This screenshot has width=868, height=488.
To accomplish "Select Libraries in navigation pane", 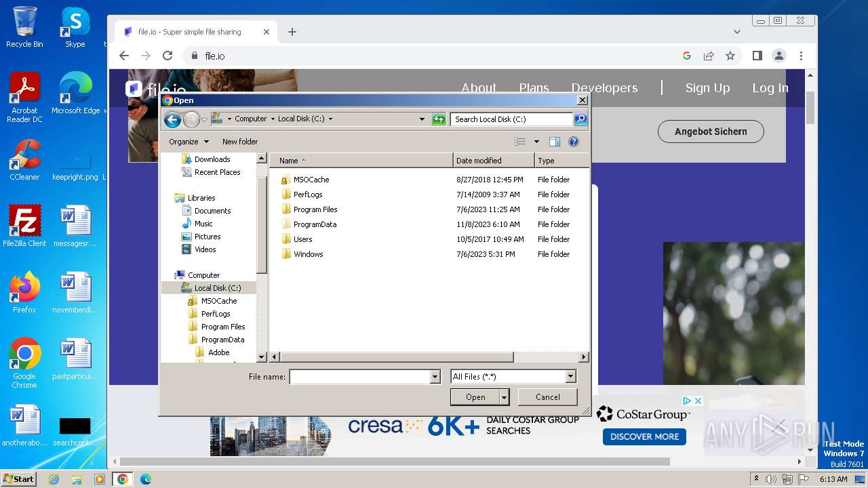I will 201,198.
